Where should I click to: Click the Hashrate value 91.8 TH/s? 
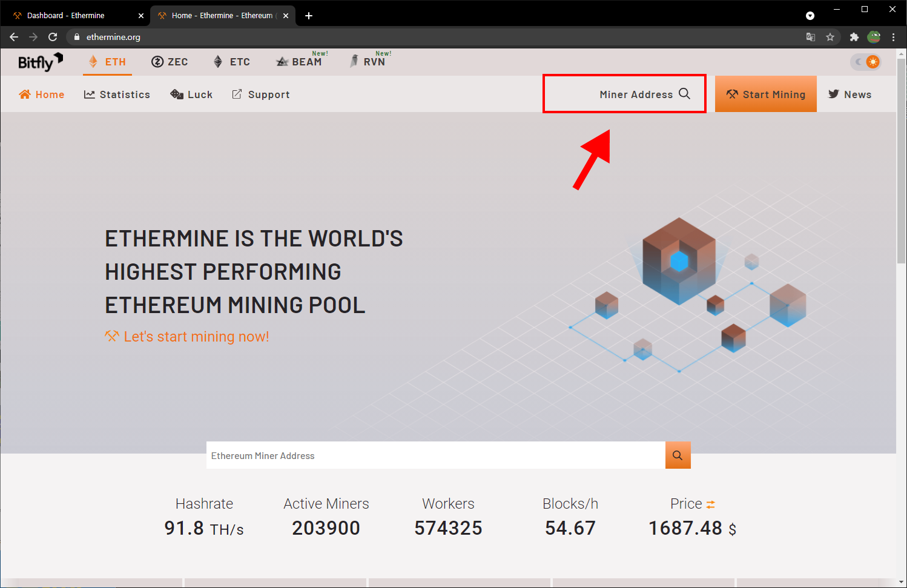click(x=204, y=529)
